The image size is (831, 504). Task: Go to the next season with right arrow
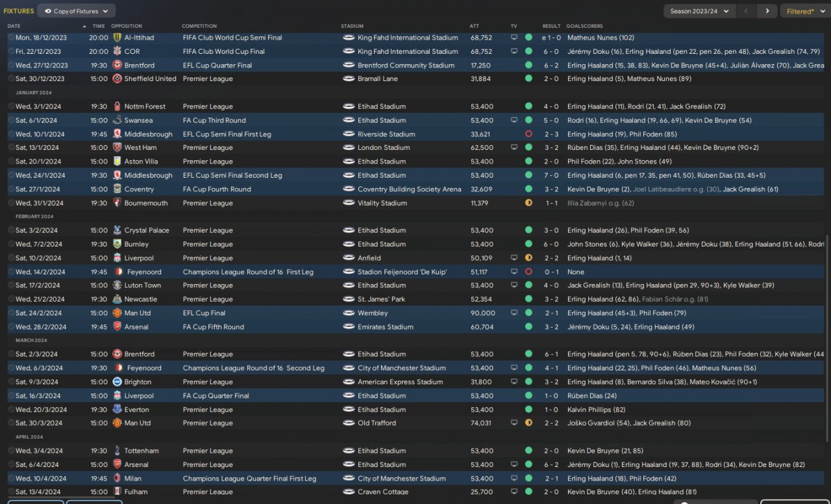click(x=767, y=11)
